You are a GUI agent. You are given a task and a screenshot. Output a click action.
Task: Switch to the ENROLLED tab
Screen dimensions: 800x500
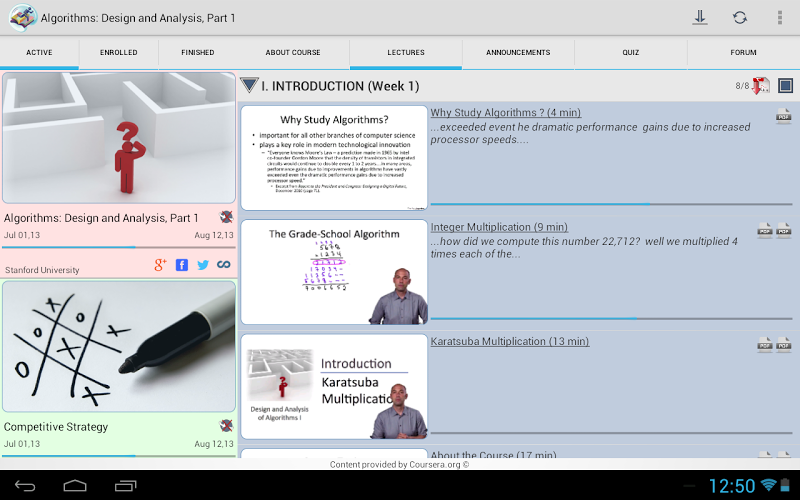pyautogui.click(x=118, y=52)
